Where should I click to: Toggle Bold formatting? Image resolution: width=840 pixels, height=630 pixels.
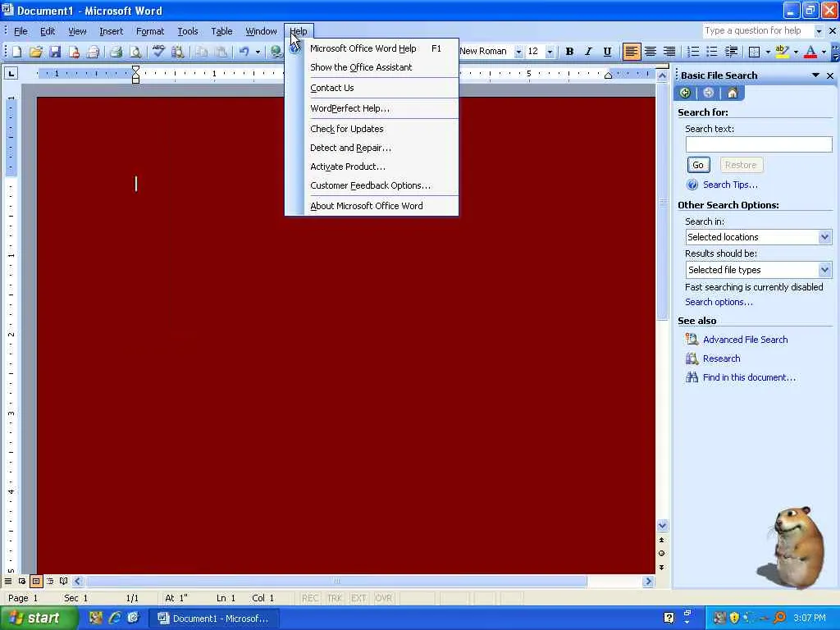[569, 52]
